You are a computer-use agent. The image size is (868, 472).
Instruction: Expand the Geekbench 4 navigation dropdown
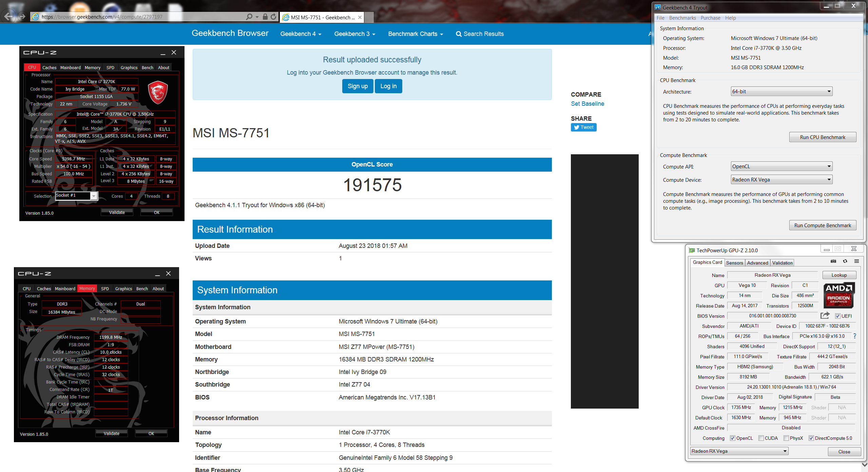tap(301, 34)
